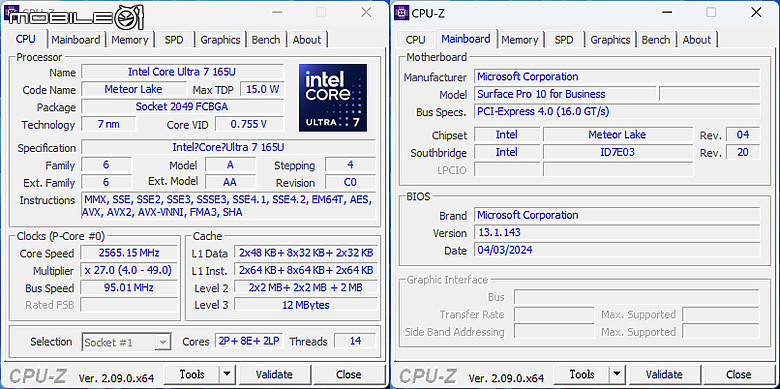Click the Technology value 7 nm

pos(108,124)
